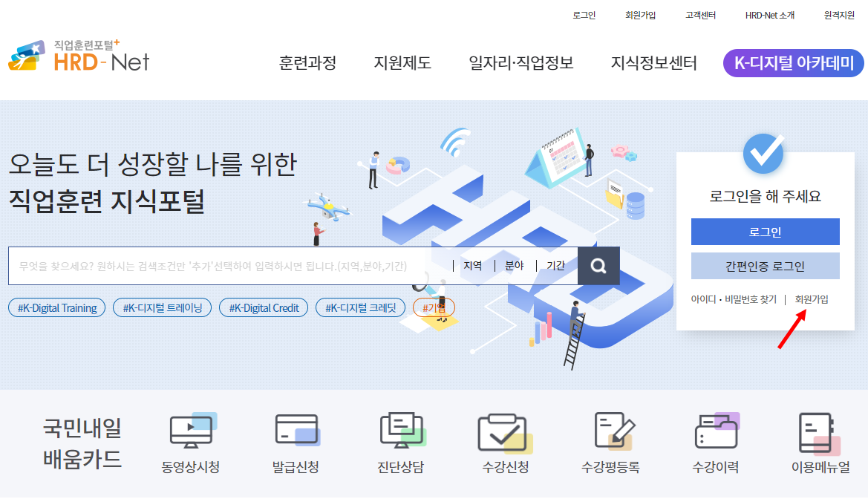Open the 지원제도 menu
The image size is (868, 499).
[402, 62]
